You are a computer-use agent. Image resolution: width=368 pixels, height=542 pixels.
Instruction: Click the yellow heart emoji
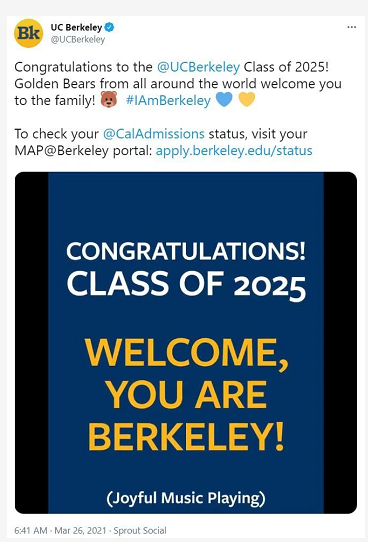pos(247,100)
